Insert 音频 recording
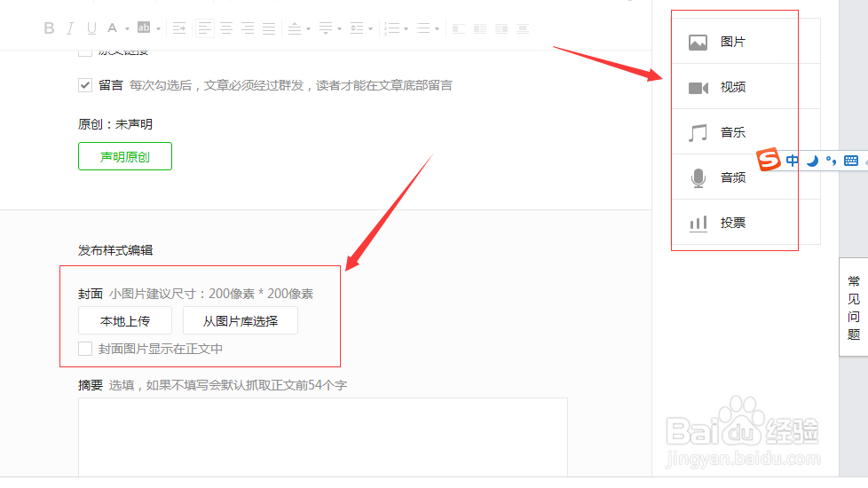This screenshot has width=868, height=488. pos(746,177)
